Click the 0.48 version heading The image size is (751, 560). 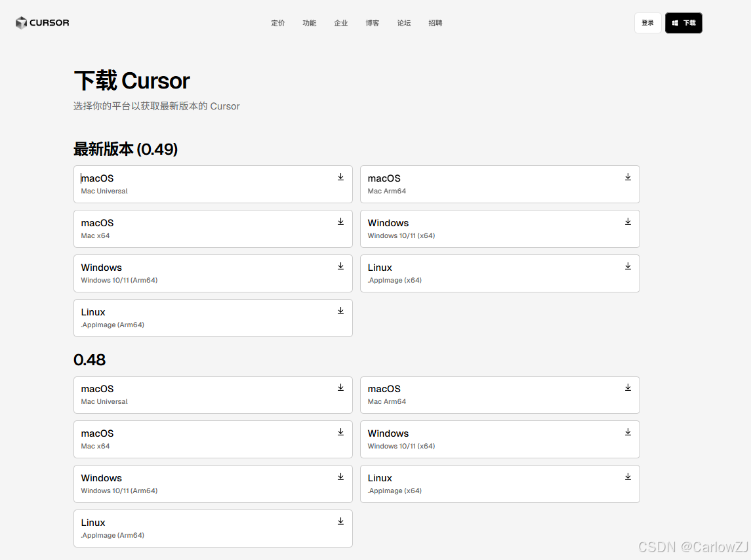pos(90,360)
